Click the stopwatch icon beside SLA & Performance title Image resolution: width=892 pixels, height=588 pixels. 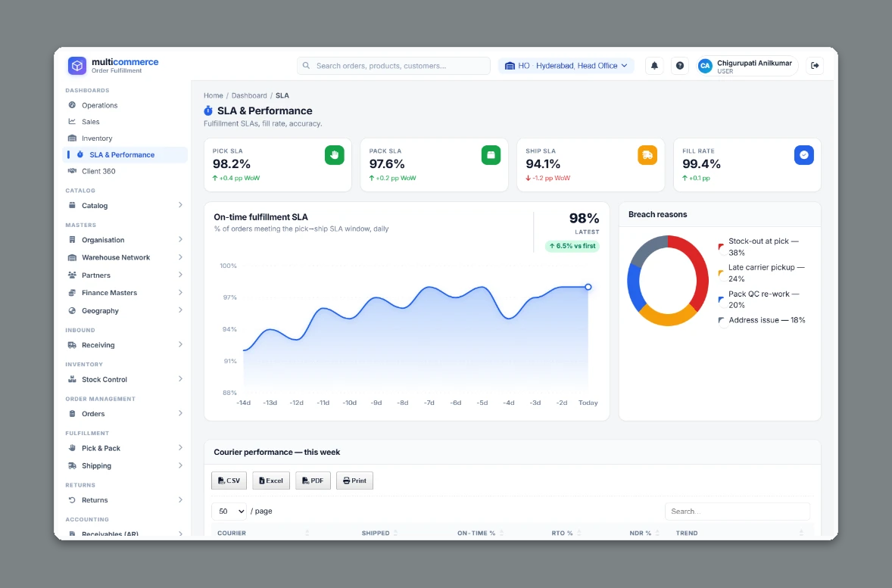(208, 111)
